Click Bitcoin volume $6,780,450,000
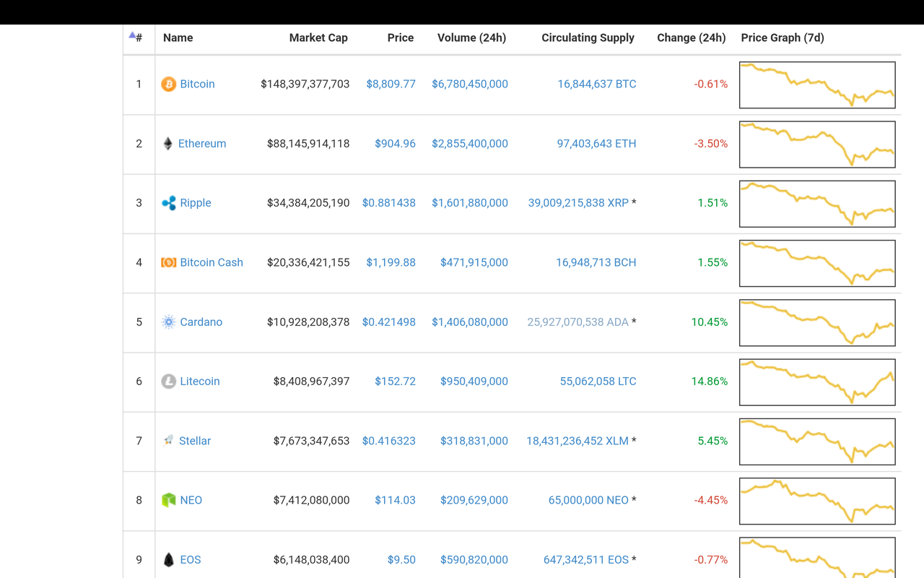This screenshot has height=578, width=924. click(470, 84)
